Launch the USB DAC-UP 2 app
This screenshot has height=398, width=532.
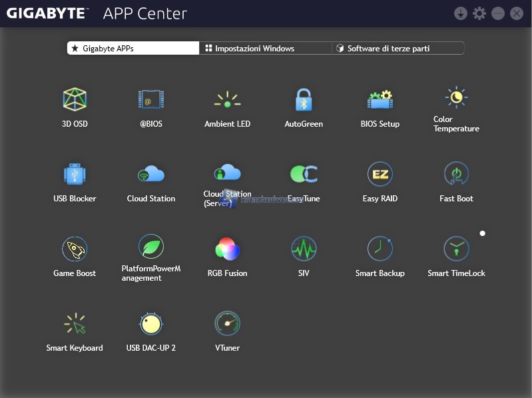pyautogui.click(x=151, y=324)
